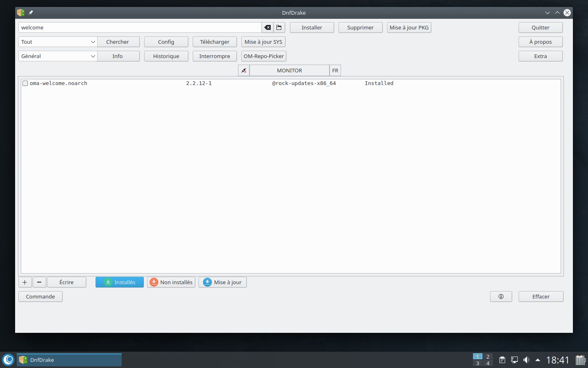Click the folder icon beside search box

(x=279, y=27)
